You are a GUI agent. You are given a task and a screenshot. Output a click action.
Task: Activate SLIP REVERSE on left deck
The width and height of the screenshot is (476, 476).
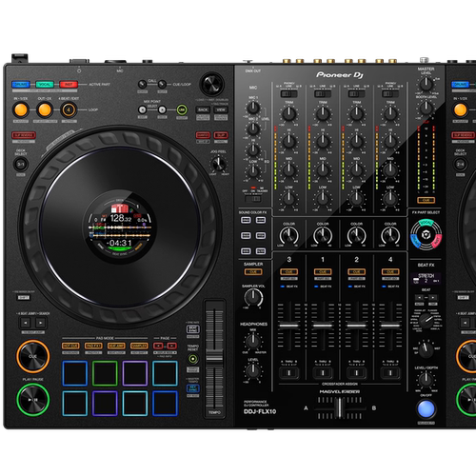pyautogui.click(x=24, y=135)
